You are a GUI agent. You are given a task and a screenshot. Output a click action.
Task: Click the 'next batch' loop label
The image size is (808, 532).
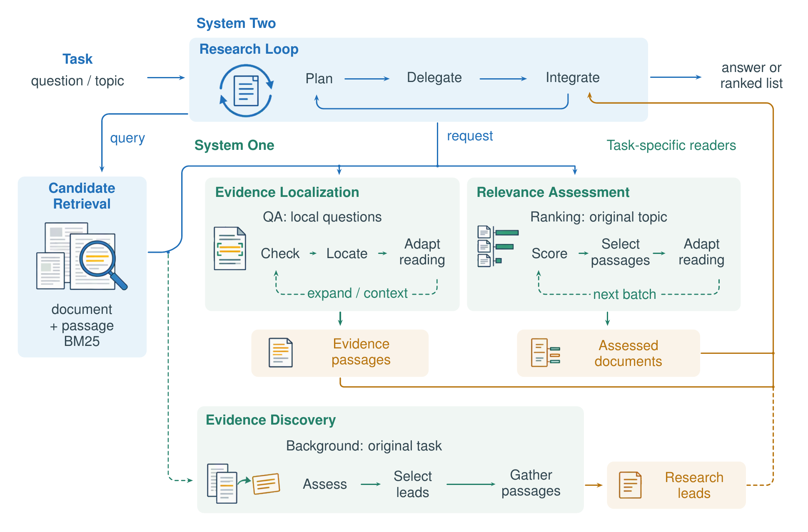tap(625, 295)
